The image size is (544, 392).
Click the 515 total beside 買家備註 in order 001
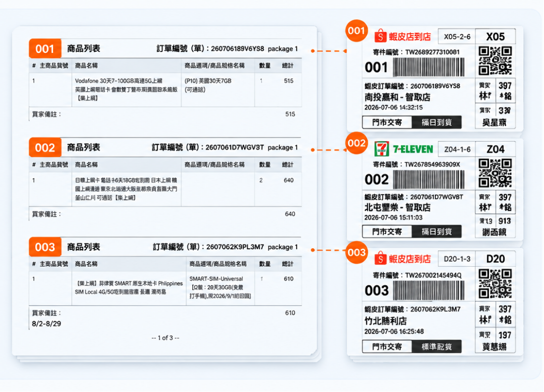(290, 114)
